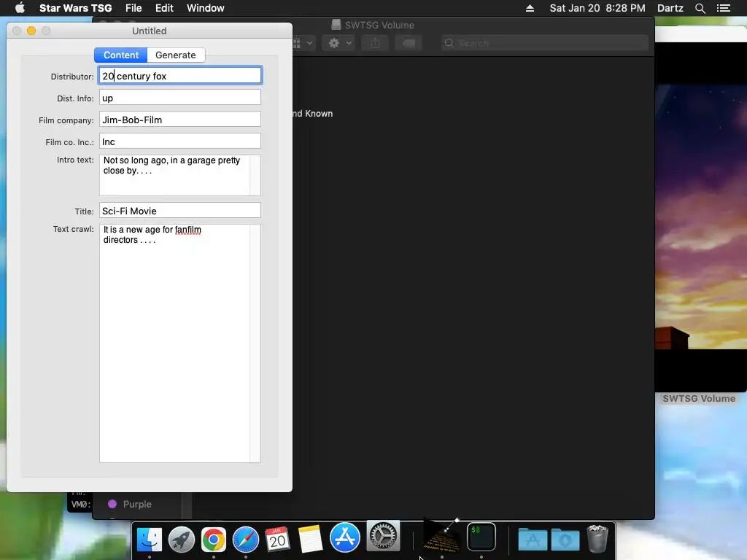Open Launchpad from the Dock
Viewport: 747px width, 560px height.
[x=181, y=539]
